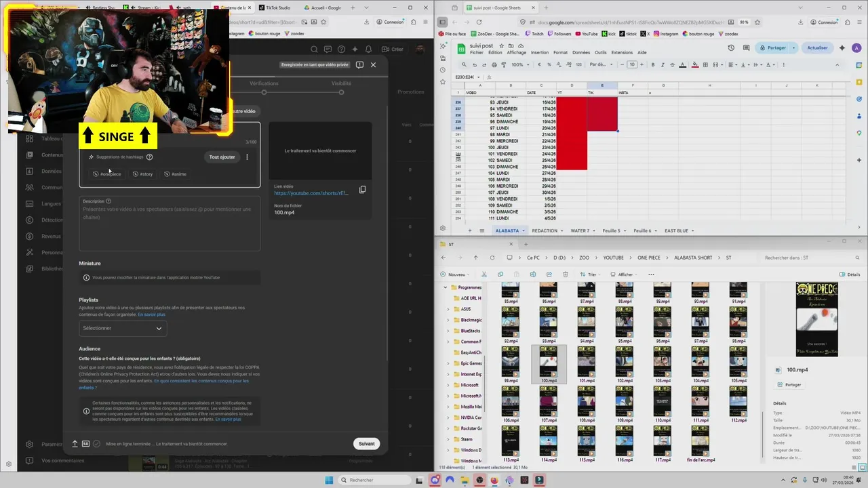Select ALABASTA SHORT in the Explorer breadcrumb
The height and width of the screenshot is (488, 868).
[x=693, y=258]
